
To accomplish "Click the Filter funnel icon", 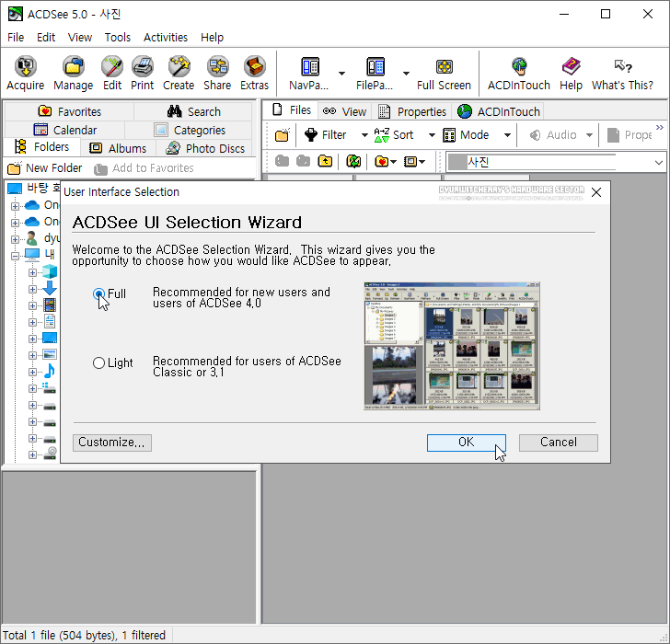I will coord(311,135).
